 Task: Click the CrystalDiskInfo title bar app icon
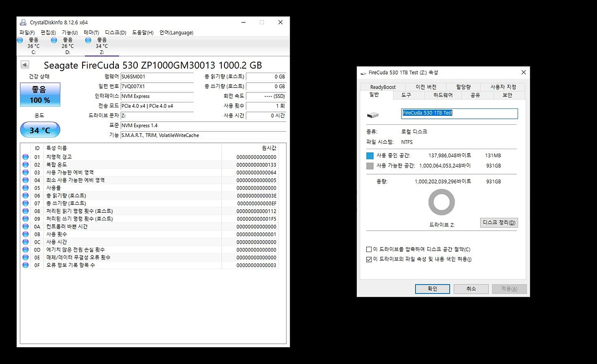click(23, 22)
